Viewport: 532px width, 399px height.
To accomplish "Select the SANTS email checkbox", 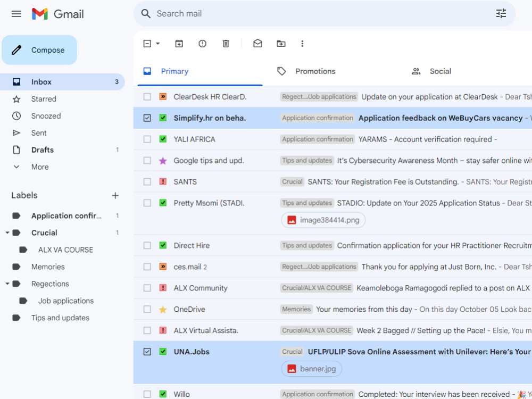I will pyautogui.click(x=147, y=182).
